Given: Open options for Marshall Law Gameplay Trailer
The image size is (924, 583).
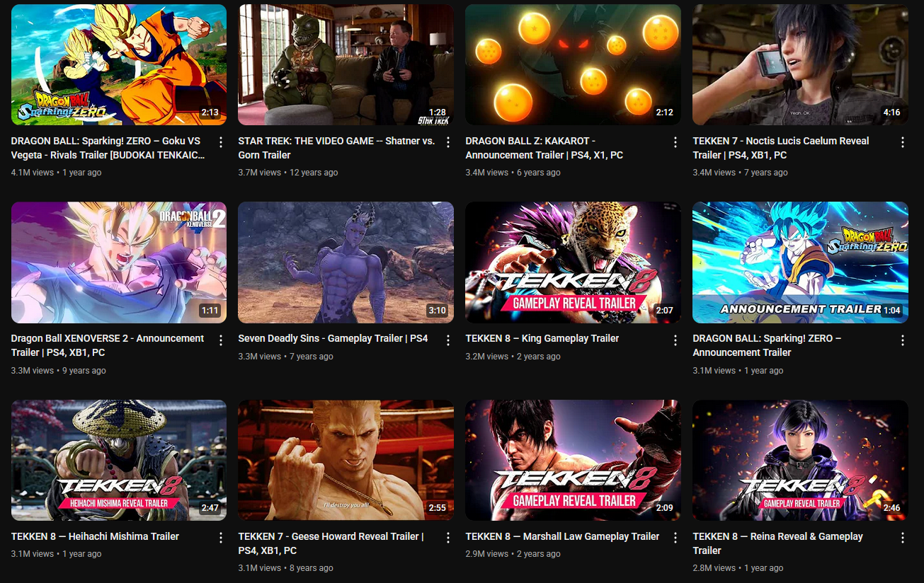Looking at the screenshot, I should tap(675, 538).
